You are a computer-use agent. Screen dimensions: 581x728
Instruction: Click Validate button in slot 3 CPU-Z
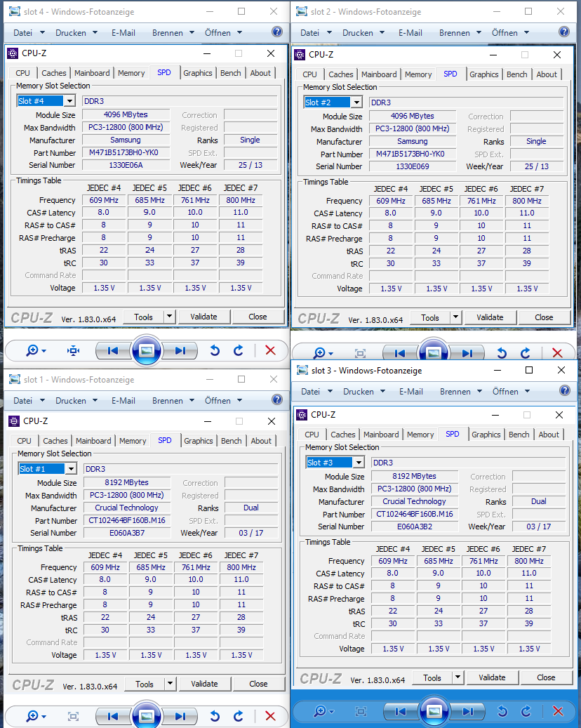point(492,677)
